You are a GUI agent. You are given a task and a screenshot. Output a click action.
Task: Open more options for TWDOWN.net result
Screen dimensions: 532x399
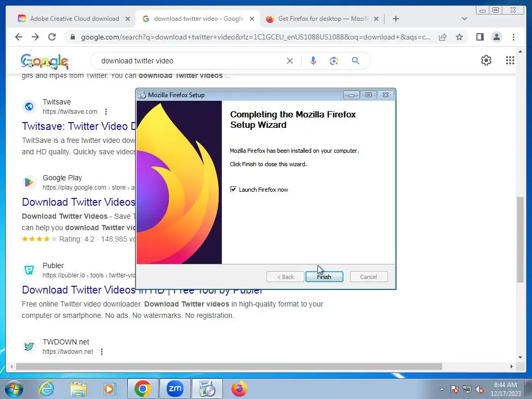[102, 352]
